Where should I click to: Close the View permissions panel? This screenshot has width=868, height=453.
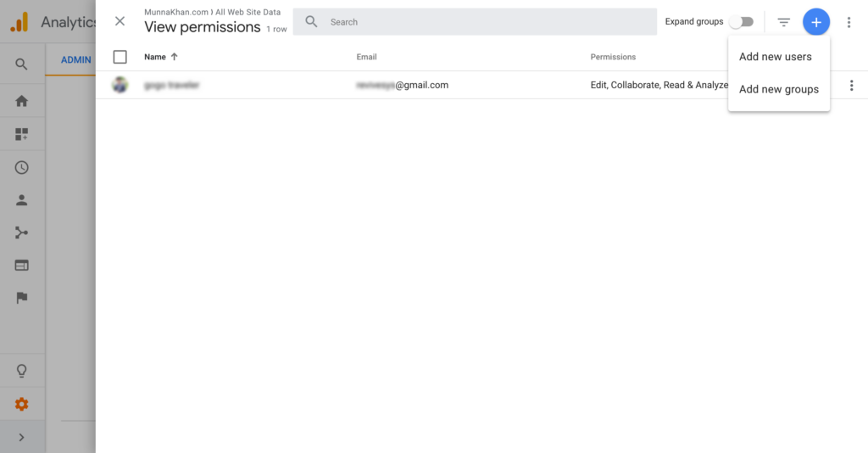(x=120, y=21)
